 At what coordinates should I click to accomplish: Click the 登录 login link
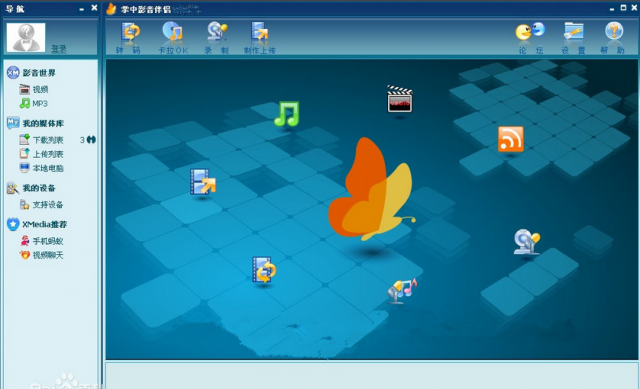click(59, 49)
